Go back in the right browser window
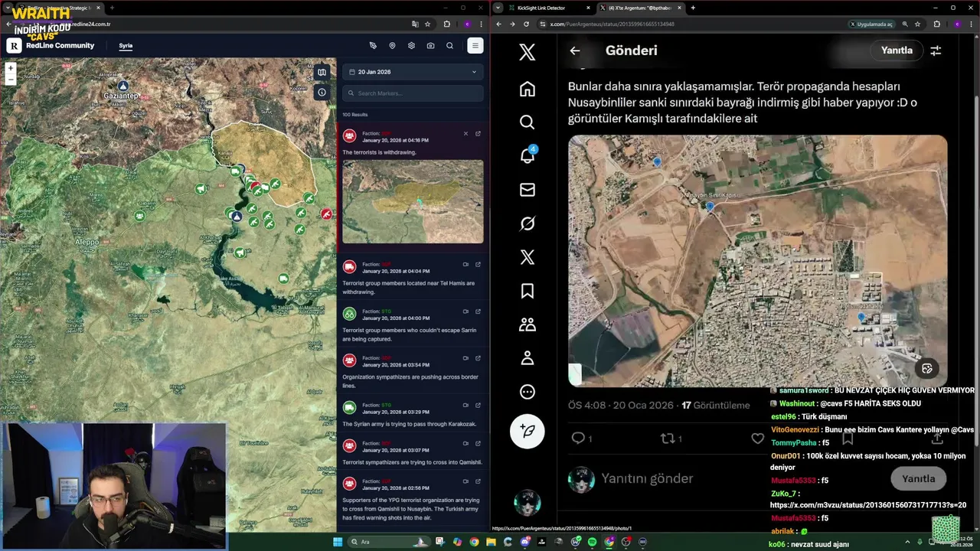Image resolution: width=980 pixels, height=551 pixels. [x=498, y=24]
